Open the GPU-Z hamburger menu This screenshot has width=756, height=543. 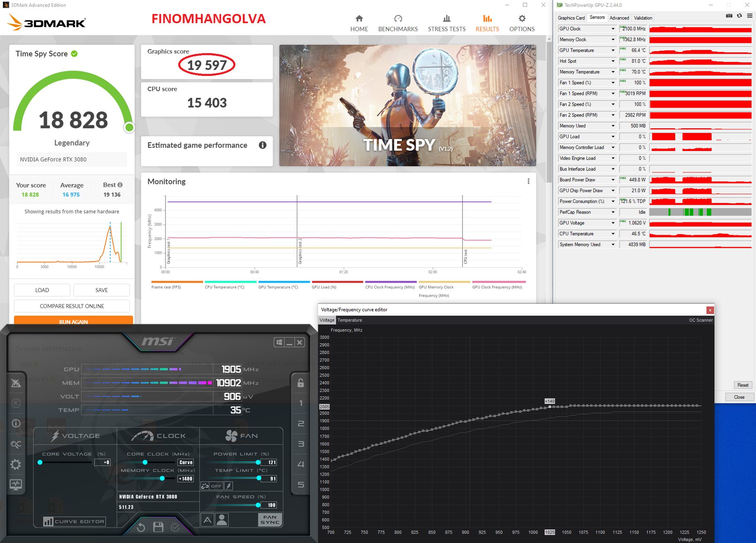pos(749,16)
